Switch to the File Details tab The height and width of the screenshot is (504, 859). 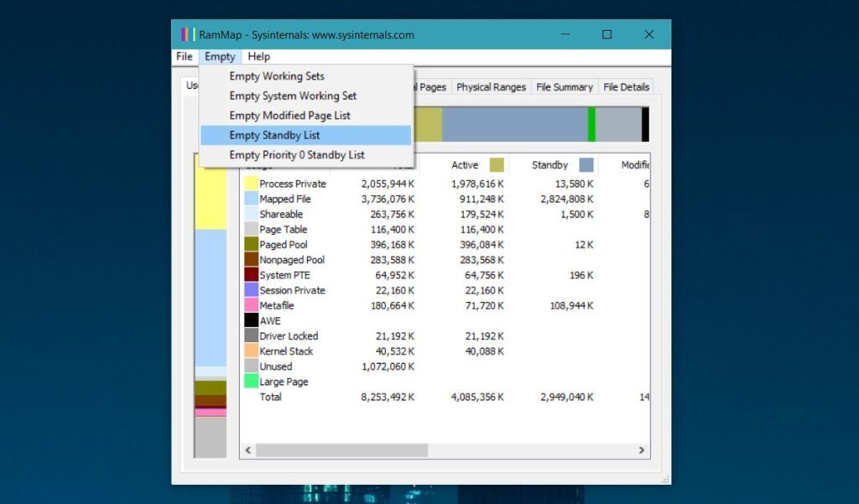pos(626,86)
